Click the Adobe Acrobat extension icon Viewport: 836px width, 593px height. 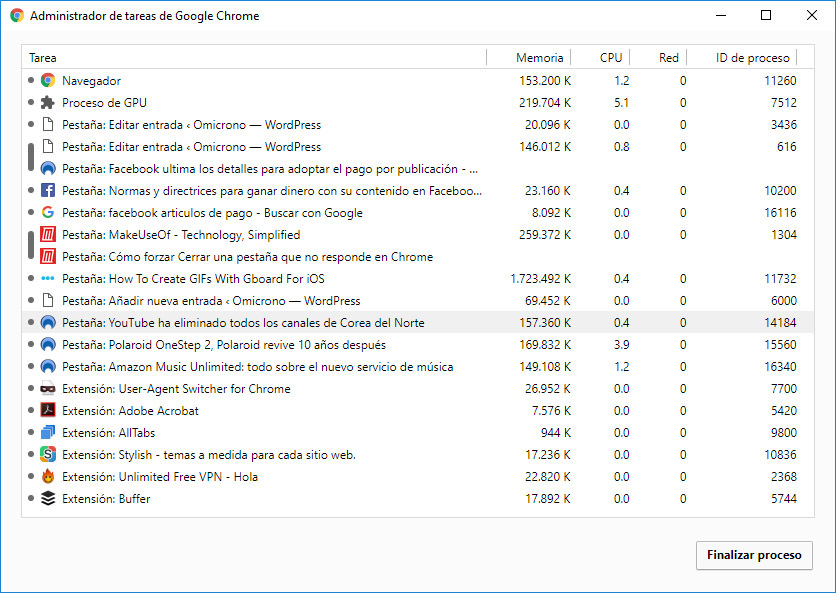pos(47,410)
